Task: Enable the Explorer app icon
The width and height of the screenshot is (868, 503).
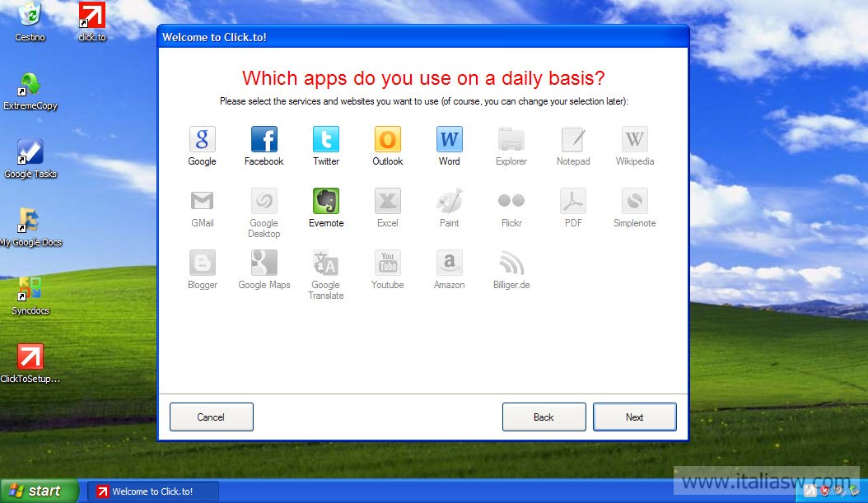Action: click(511, 139)
